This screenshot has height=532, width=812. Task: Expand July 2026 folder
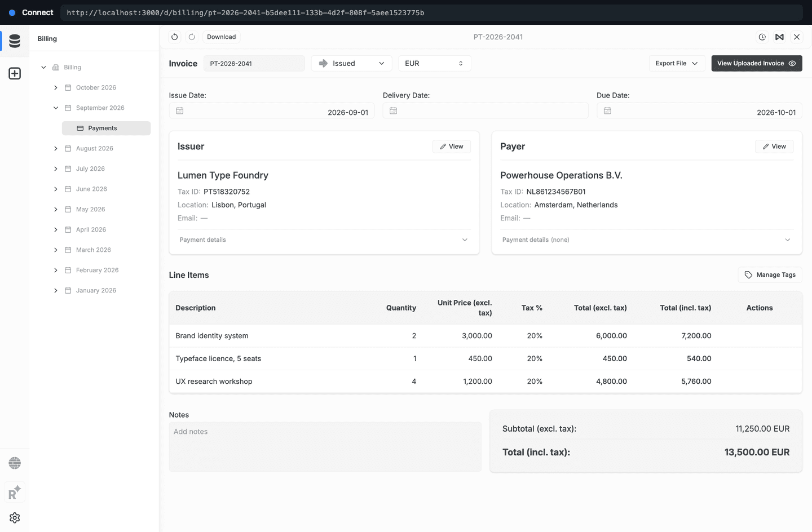pyautogui.click(x=56, y=169)
